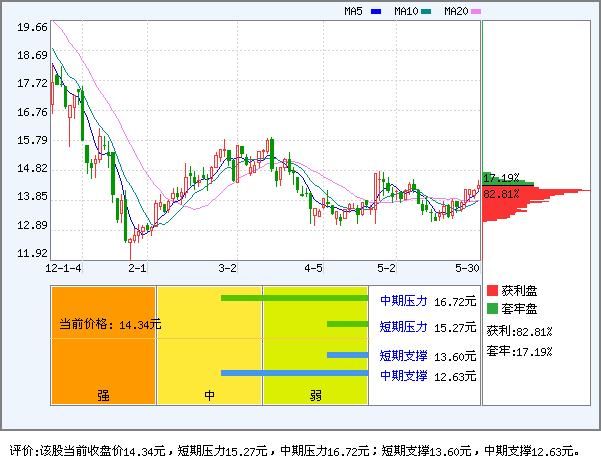Click the orange 强 strength zone label
This screenshot has width=601, height=456.
103,395
